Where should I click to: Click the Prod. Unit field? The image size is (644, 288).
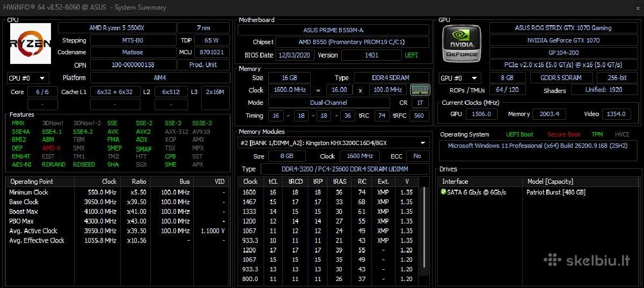[204, 65]
